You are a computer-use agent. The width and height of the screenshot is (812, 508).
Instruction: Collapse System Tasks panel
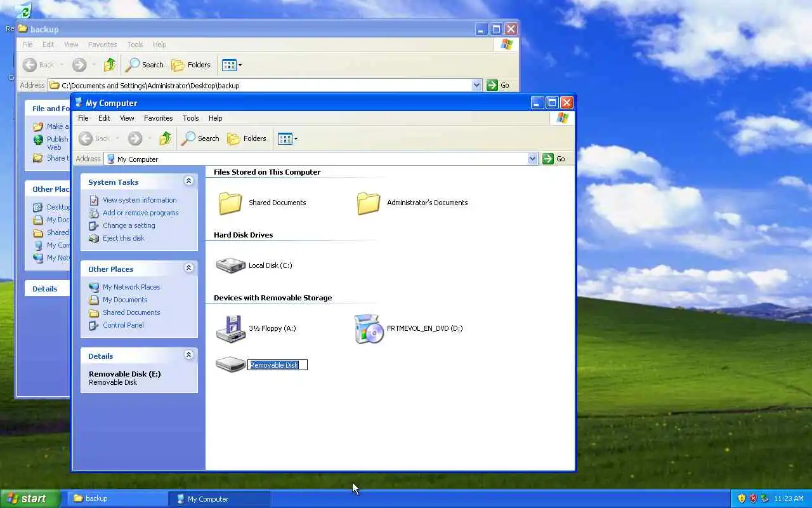point(188,181)
